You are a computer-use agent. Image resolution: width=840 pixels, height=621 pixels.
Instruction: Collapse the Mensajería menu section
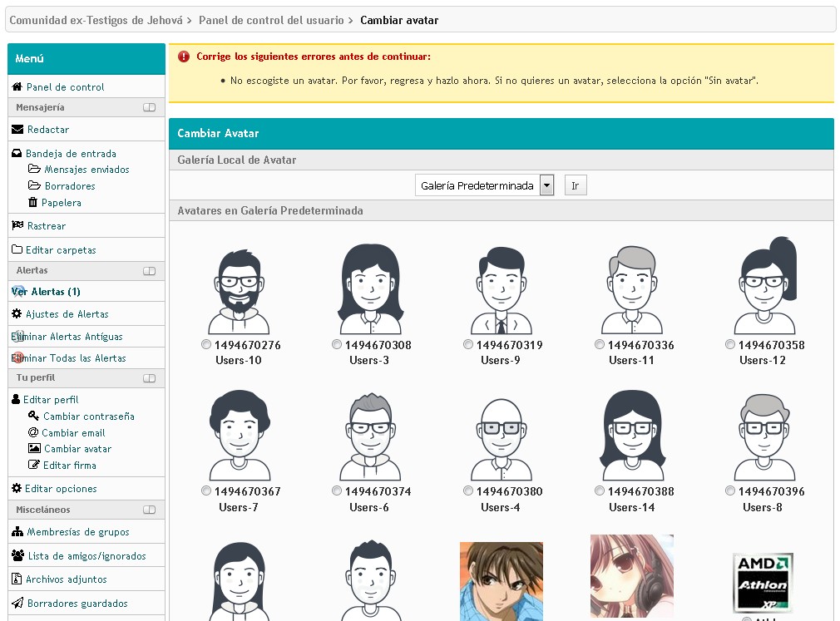[149, 107]
